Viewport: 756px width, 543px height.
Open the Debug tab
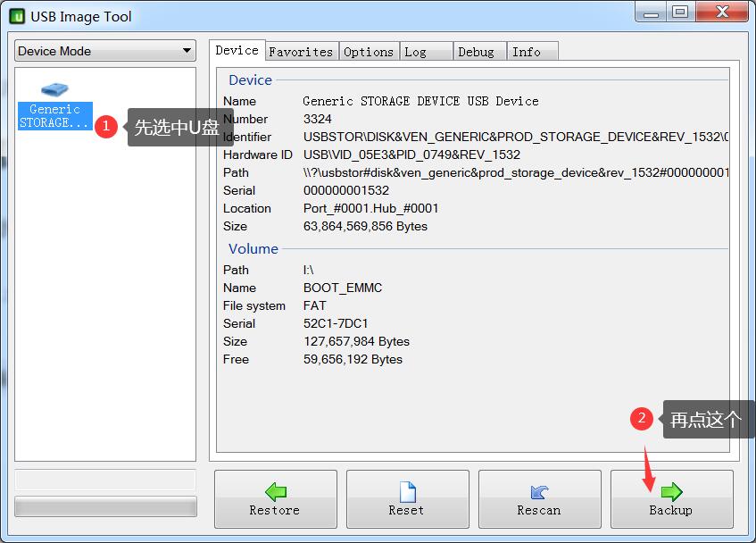(x=476, y=52)
